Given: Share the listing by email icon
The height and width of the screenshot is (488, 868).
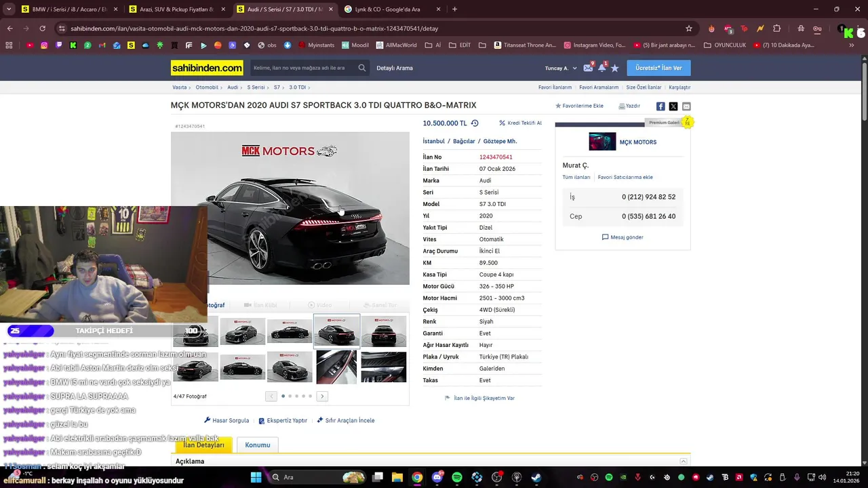Looking at the screenshot, I should tap(686, 106).
